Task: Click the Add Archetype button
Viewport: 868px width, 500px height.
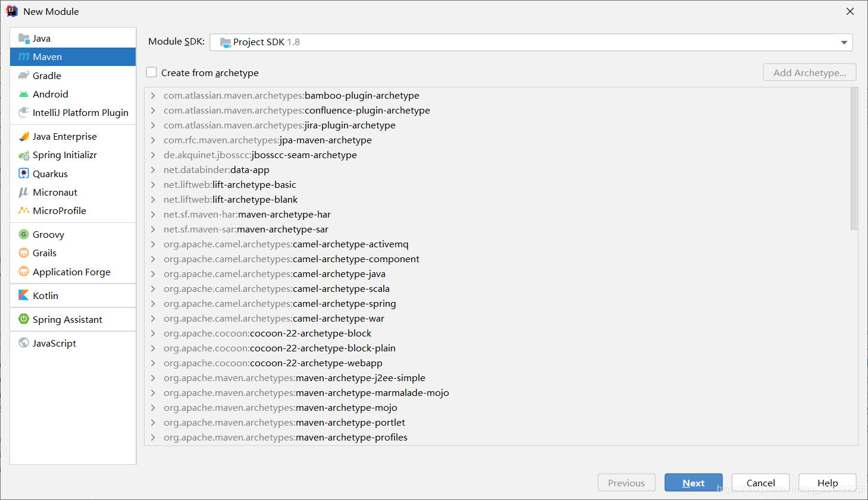Action: coord(810,73)
